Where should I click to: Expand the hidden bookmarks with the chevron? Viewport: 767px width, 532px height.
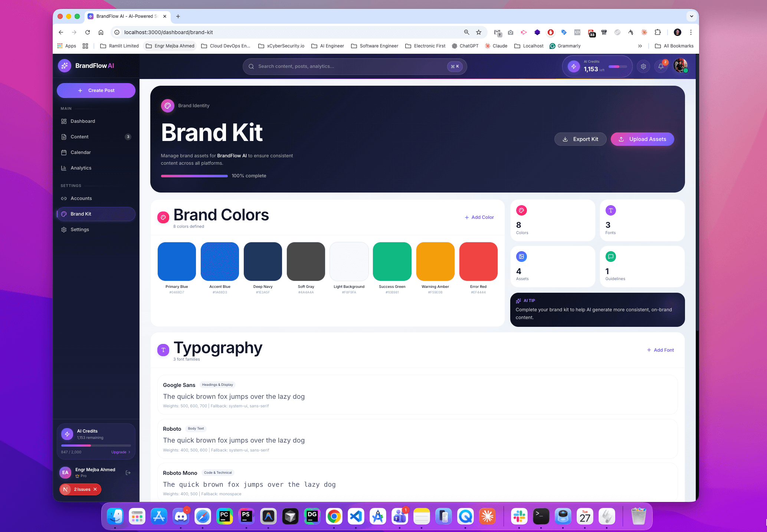pyautogui.click(x=640, y=46)
